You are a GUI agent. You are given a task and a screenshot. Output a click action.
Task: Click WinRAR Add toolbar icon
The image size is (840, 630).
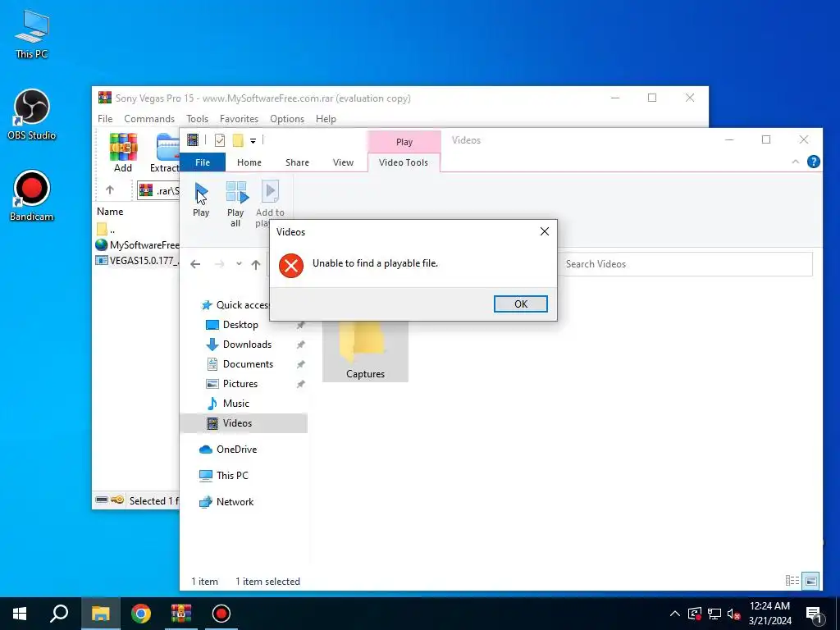click(x=123, y=153)
